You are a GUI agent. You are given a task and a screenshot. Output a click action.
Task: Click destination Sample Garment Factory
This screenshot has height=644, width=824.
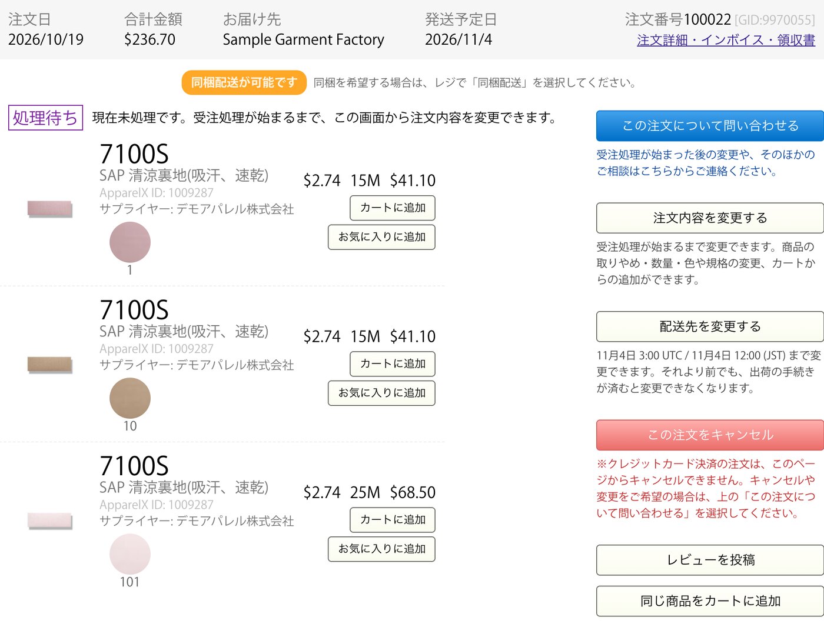point(304,39)
